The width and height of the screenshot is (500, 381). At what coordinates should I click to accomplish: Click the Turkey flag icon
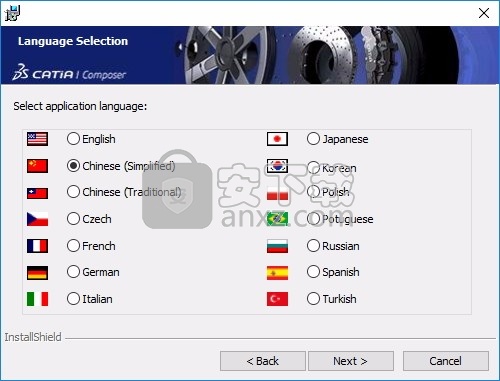tap(277, 299)
